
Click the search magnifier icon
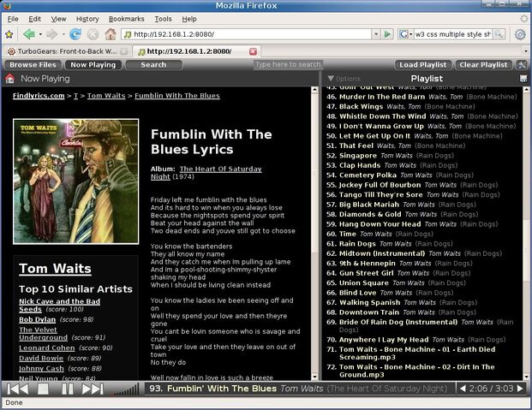click(499, 34)
